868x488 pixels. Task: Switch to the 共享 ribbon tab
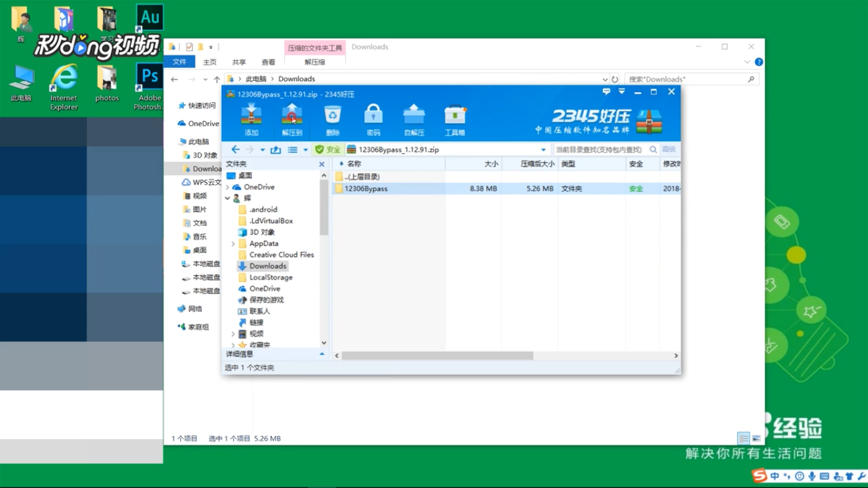click(x=239, y=62)
